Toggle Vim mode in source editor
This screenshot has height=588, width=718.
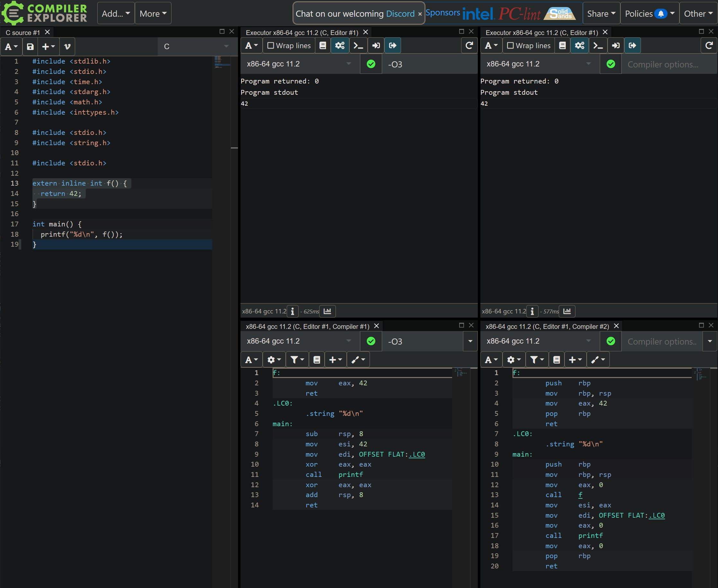pos(67,46)
